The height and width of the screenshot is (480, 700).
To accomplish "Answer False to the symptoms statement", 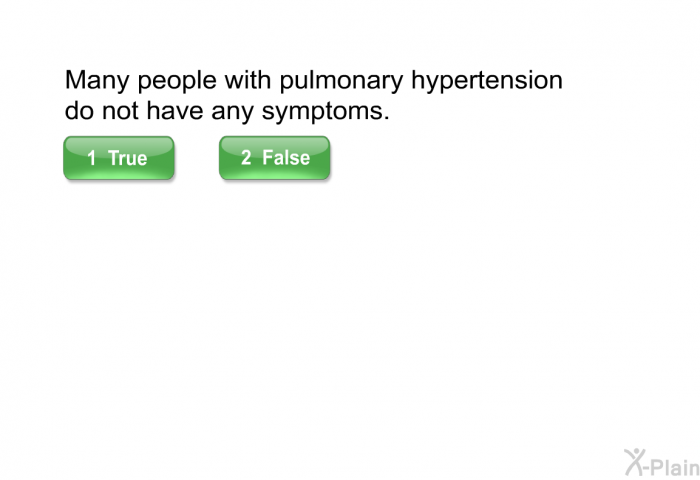I will coord(275,158).
